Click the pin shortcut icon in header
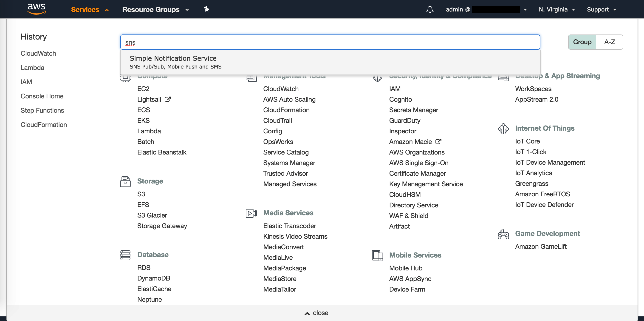 (206, 9)
